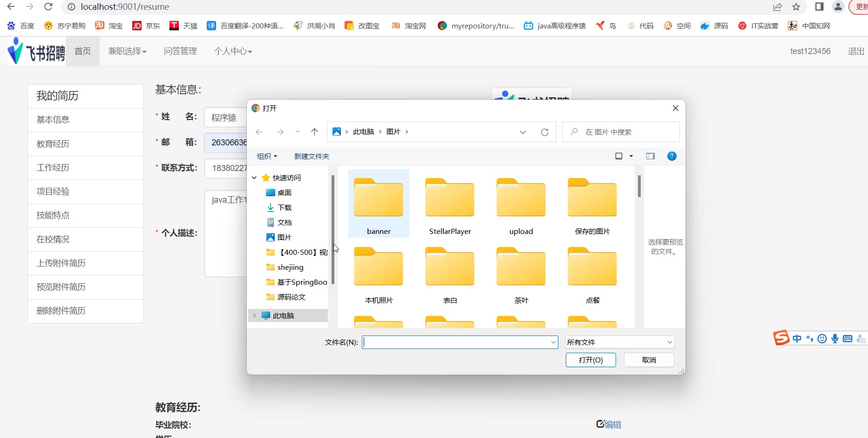Open the file dialog help icon

(672, 156)
